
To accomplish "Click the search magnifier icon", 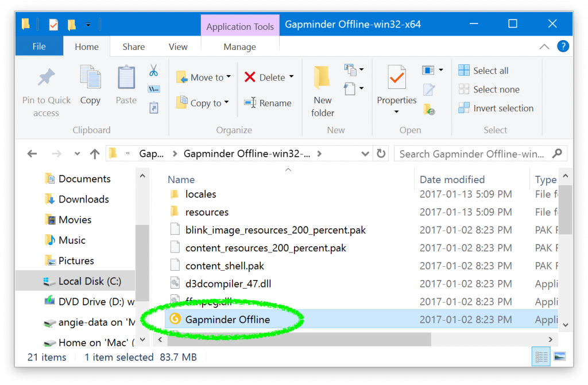I will pyautogui.click(x=557, y=153).
